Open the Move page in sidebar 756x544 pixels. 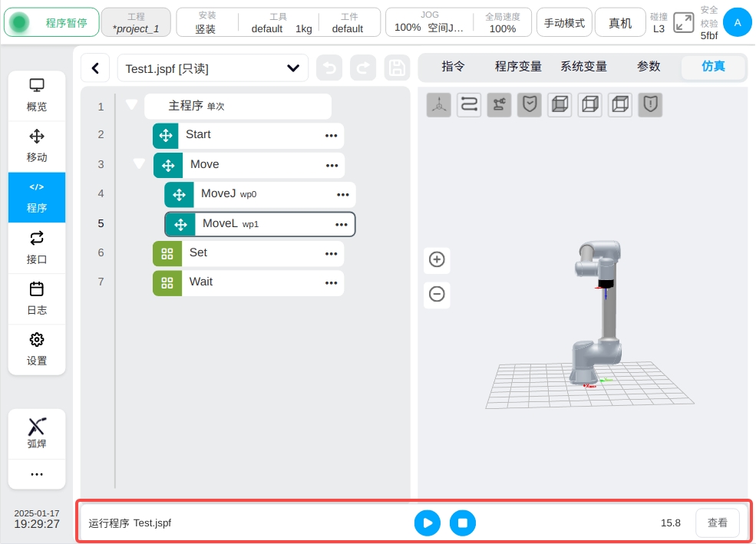(x=37, y=146)
